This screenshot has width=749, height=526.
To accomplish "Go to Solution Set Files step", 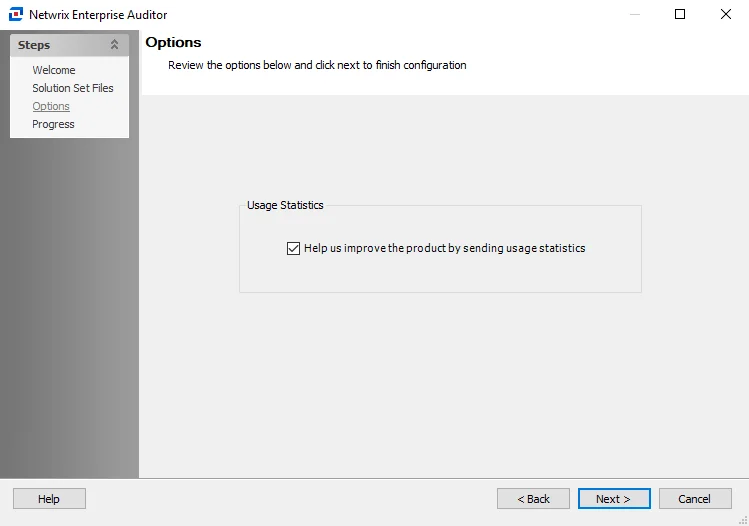I will (x=73, y=88).
